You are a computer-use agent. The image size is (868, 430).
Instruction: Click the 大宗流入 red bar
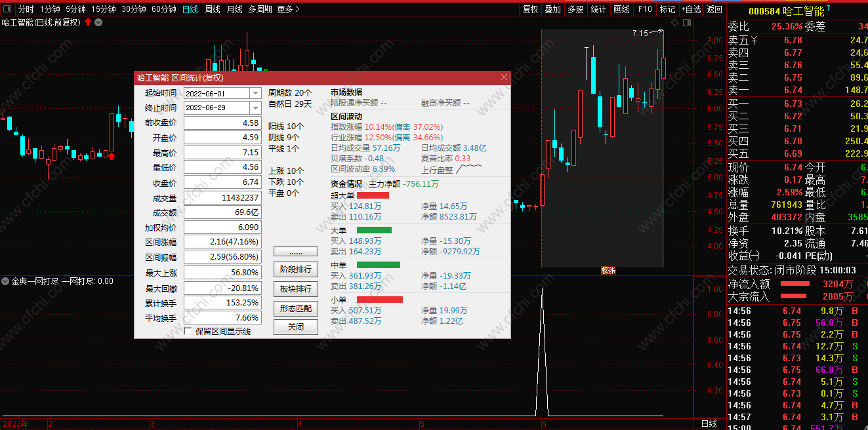(x=794, y=296)
